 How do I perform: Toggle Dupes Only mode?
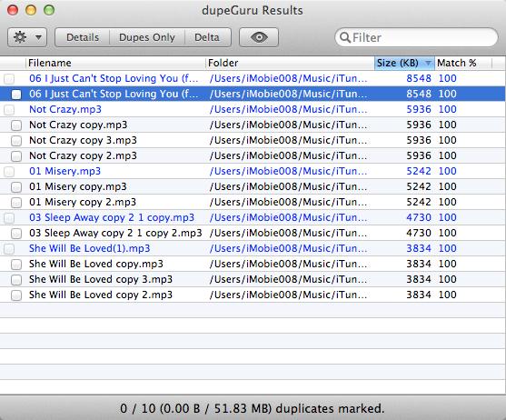147,37
